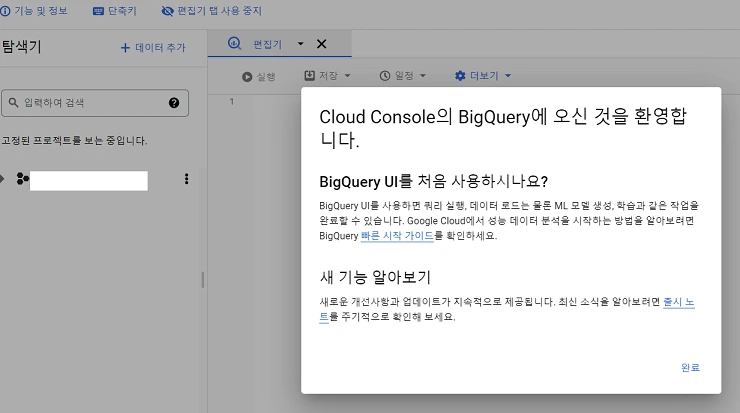Expand the pinned project tree arrow
Viewport: 740px width, 413px height.
tap(2, 179)
